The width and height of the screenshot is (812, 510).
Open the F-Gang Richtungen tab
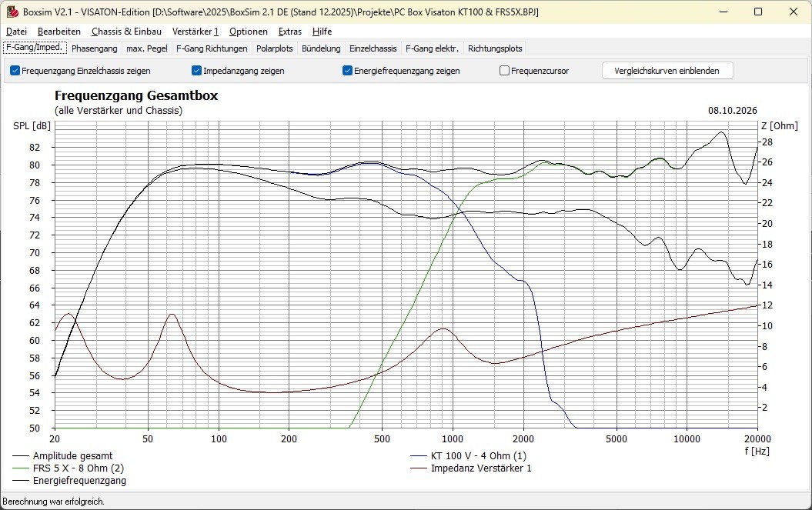click(x=212, y=48)
